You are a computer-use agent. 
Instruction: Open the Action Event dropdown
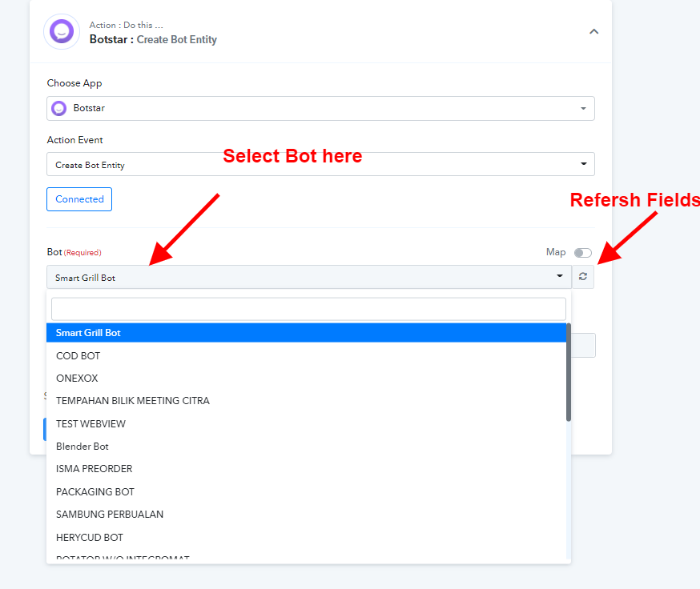pos(320,164)
